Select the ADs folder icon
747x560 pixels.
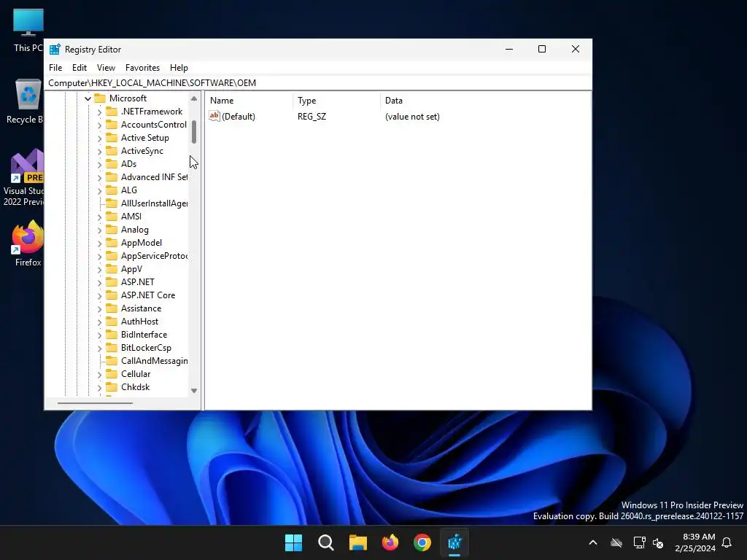coord(112,164)
